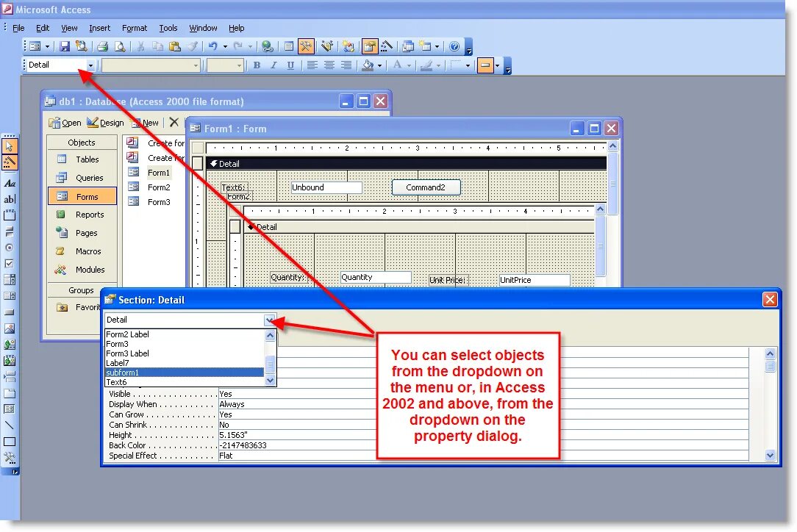797x532 pixels.
Task: Toggle Align Left formatting
Action: coord(312,65)
